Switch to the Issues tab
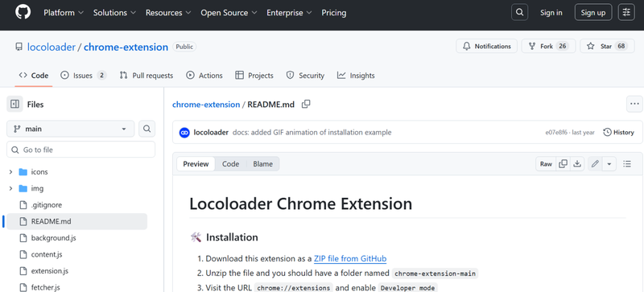644x292 pixels. coord(84,76)
